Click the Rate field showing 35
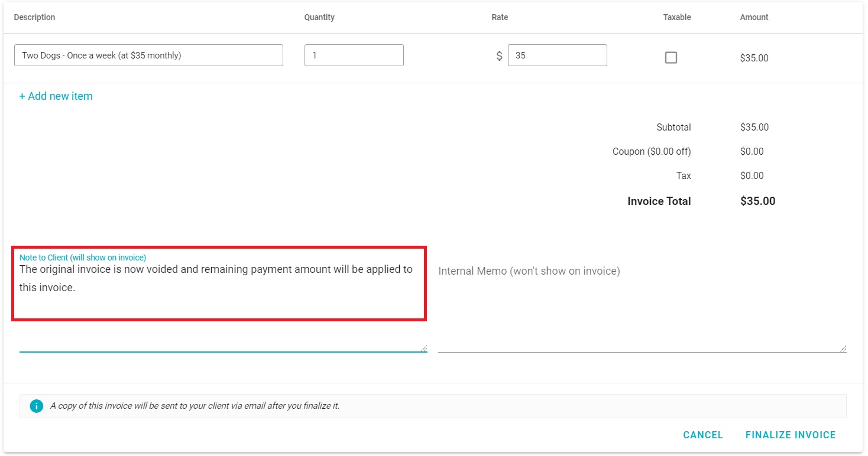 556,55
